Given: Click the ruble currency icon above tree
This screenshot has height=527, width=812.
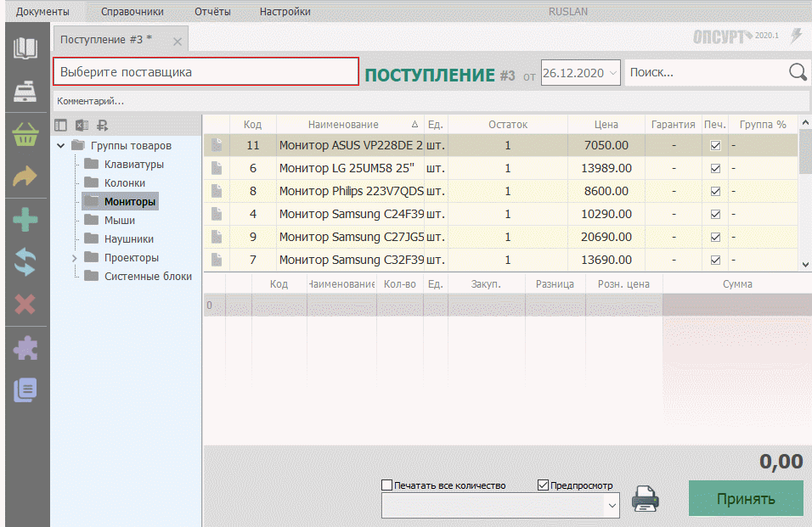Looking at the screenshot, I should point(102,126).
